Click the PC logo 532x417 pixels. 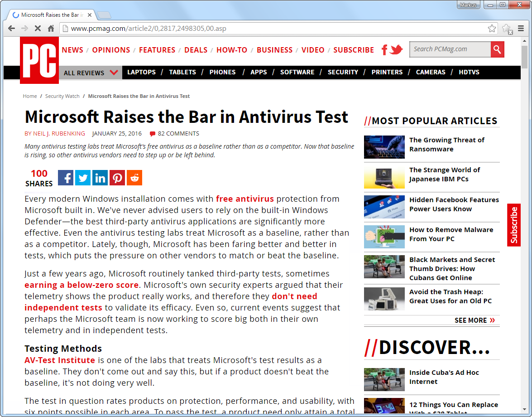click(39, 60)
